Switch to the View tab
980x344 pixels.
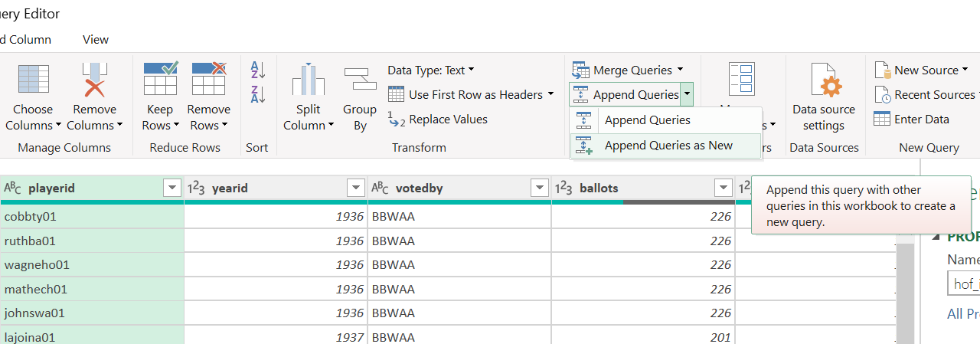pyautogui.click(x=96, y=40)
